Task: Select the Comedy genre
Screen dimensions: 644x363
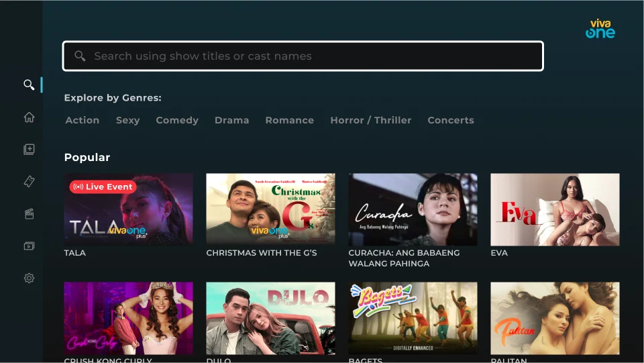Action: tap(177, 120)
